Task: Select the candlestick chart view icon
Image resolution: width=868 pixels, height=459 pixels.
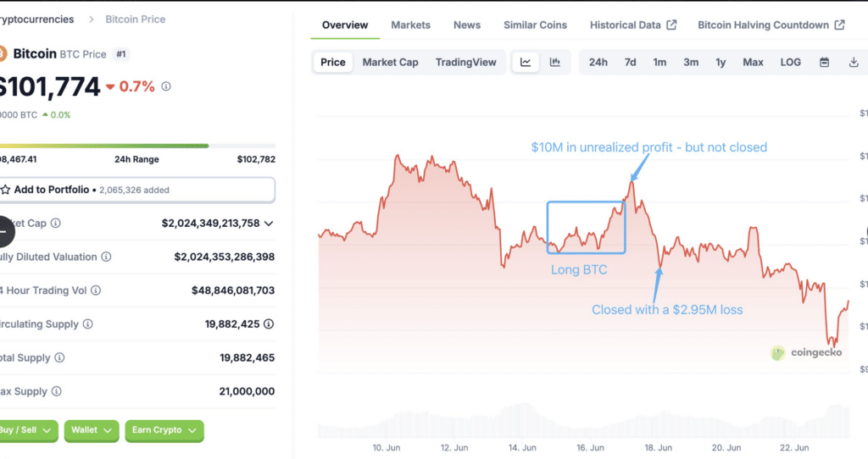Action: pos(554,62)
